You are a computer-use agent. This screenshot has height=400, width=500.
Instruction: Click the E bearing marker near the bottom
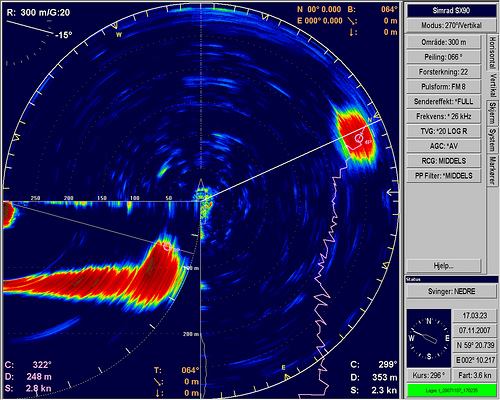283,367
